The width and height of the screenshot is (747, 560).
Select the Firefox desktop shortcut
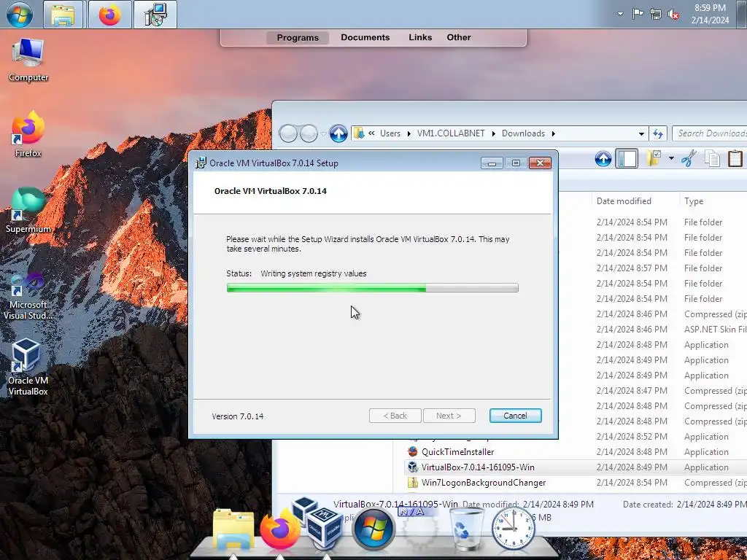tap(28, 134)
